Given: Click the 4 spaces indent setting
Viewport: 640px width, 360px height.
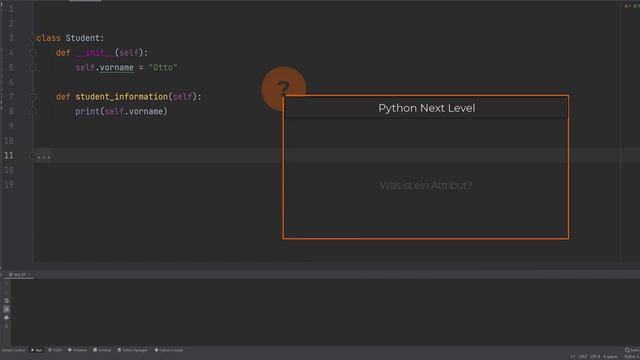Looking at the screenshot, I should [611, 357].
